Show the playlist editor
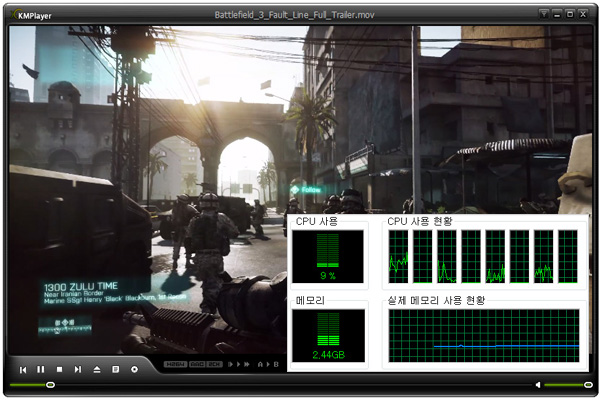The image size is (600, 400). coord(115,369)
